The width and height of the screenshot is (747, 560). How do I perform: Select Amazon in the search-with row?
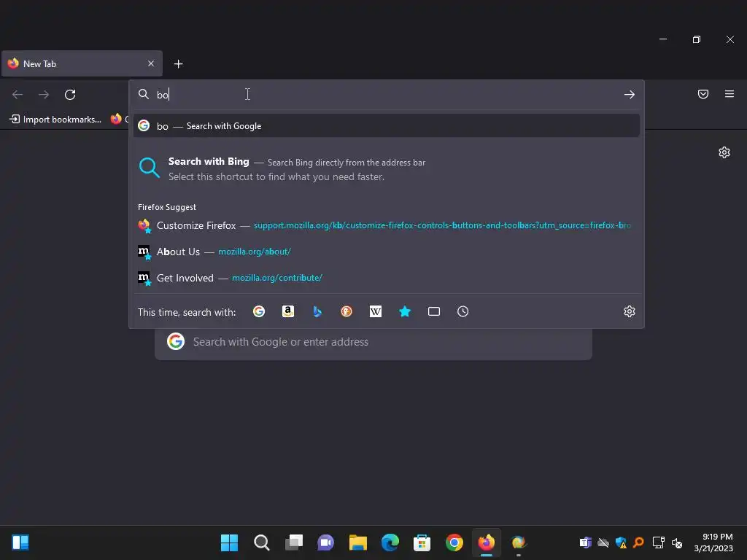pyautogui.click(x=287, y=311)
